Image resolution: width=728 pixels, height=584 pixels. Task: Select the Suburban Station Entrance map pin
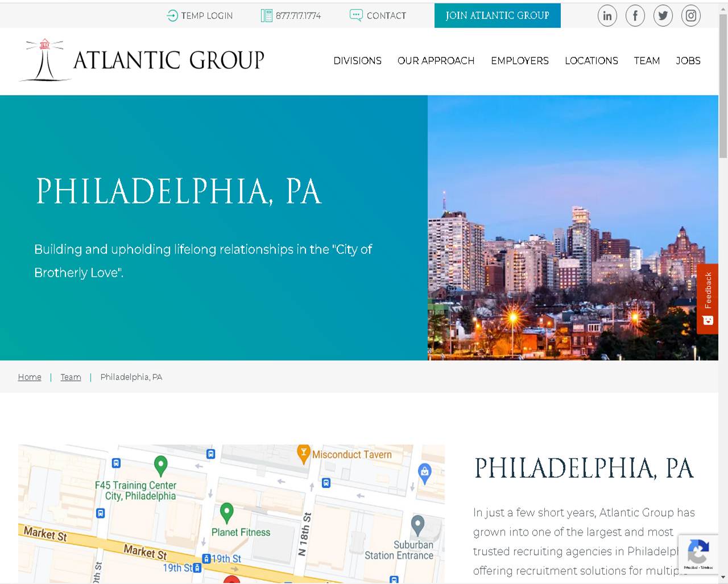click(x=418, y=526)
